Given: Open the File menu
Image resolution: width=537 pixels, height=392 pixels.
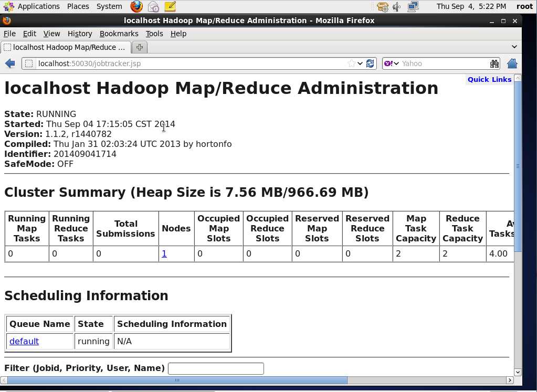Looking at the screenshot, I should (9, 34).
